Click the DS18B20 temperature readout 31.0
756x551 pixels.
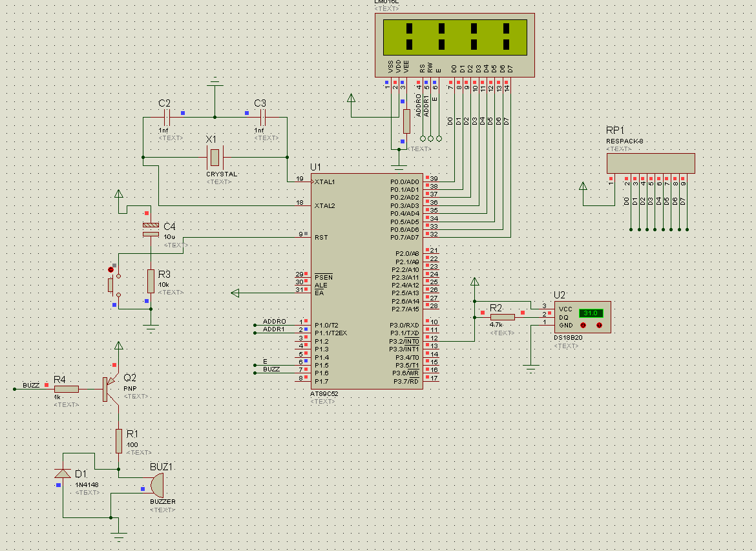point(590,313)
